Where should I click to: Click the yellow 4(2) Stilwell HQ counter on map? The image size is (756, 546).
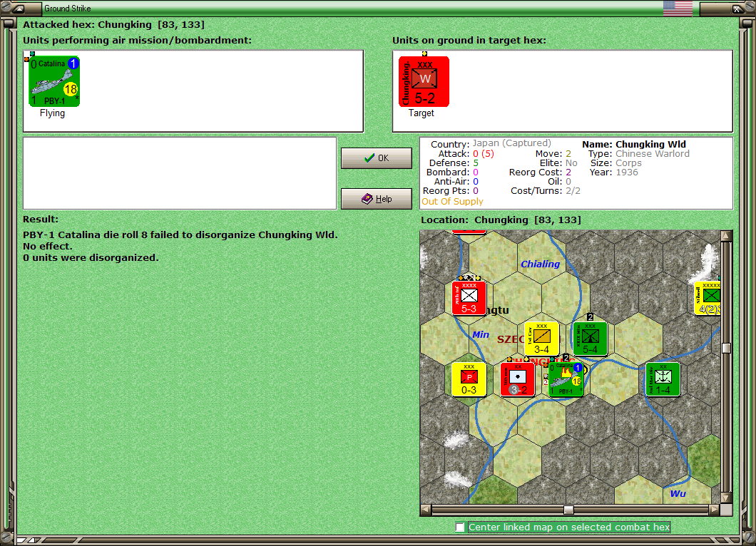tap(708, 298)
